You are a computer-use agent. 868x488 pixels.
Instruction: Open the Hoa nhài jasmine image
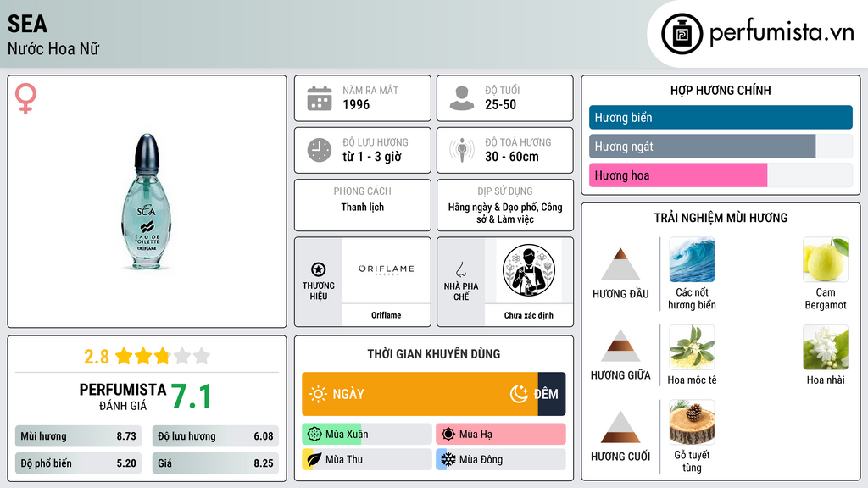click(x=826, y=347)
